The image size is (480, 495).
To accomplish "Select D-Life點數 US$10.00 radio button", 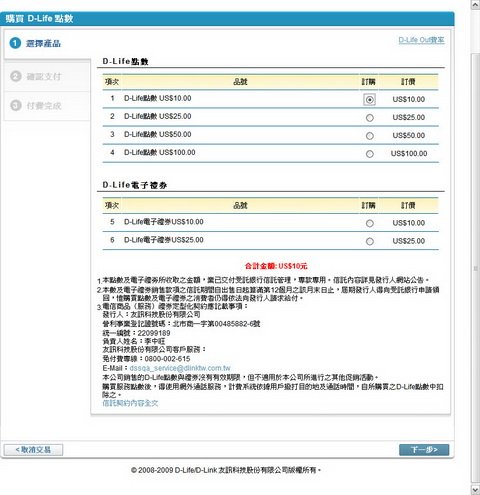I will pos(369,99).
